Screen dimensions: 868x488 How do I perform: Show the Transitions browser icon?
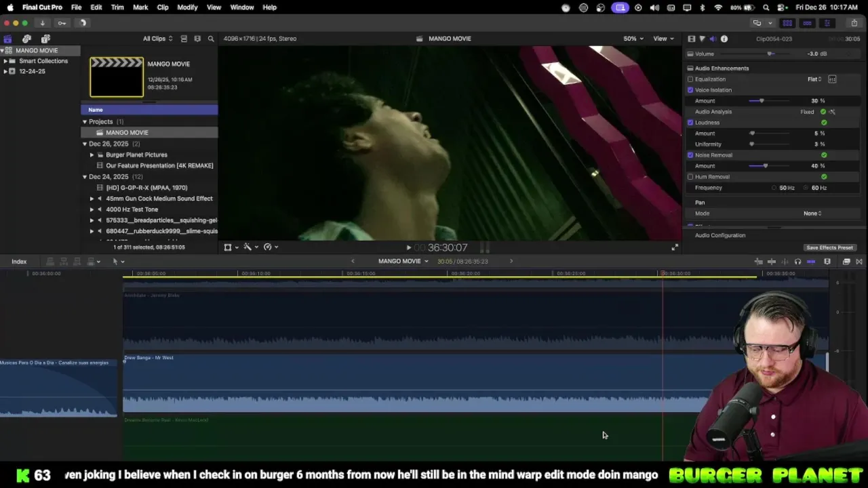(859, 262)
